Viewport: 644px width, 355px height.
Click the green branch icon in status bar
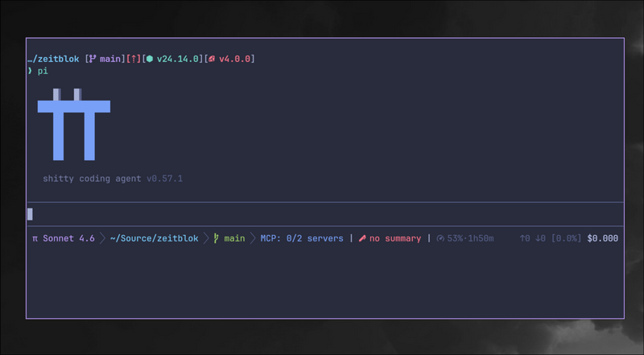click(x=216, y=238)
